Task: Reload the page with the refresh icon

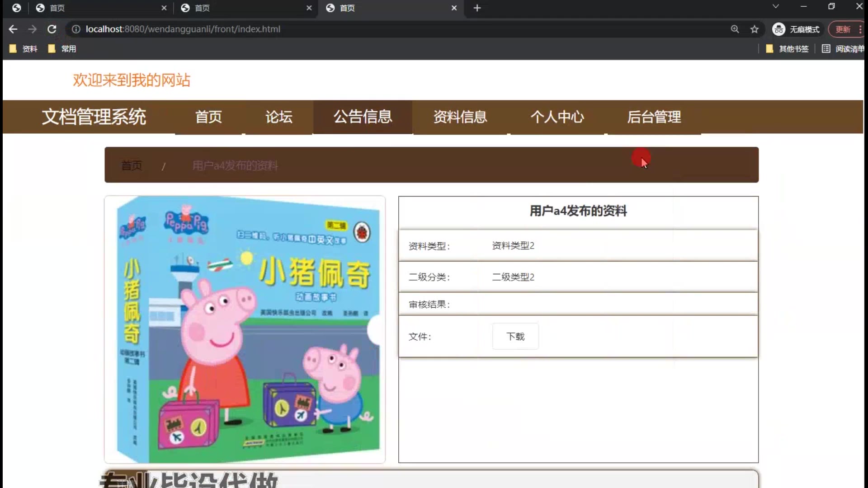Action: pyautogui.click(x=52, y=29)
